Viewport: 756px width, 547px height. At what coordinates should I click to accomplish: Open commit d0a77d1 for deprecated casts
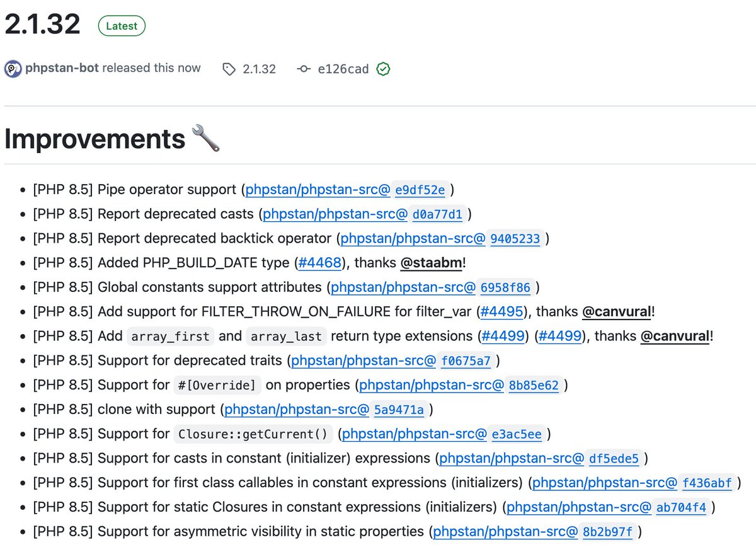(x=437, y=214)
